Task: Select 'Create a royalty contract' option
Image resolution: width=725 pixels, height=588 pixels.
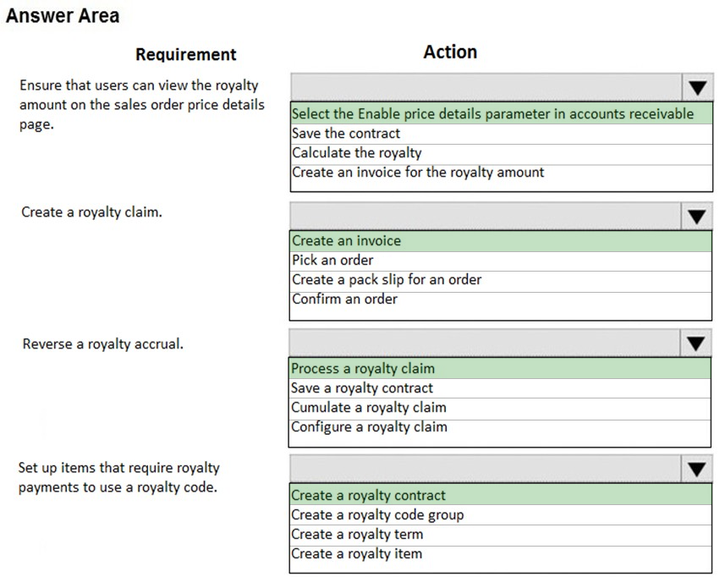Action: pos(501,495)
